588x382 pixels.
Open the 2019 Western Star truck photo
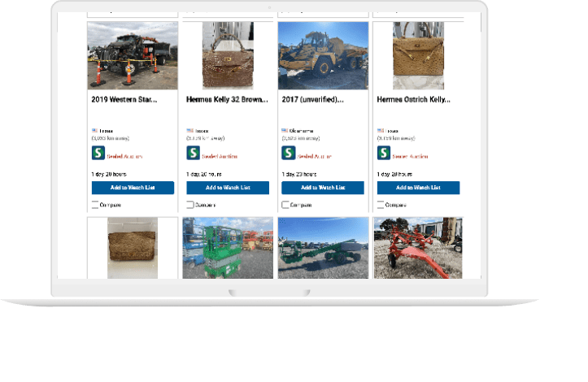[133, 55]
